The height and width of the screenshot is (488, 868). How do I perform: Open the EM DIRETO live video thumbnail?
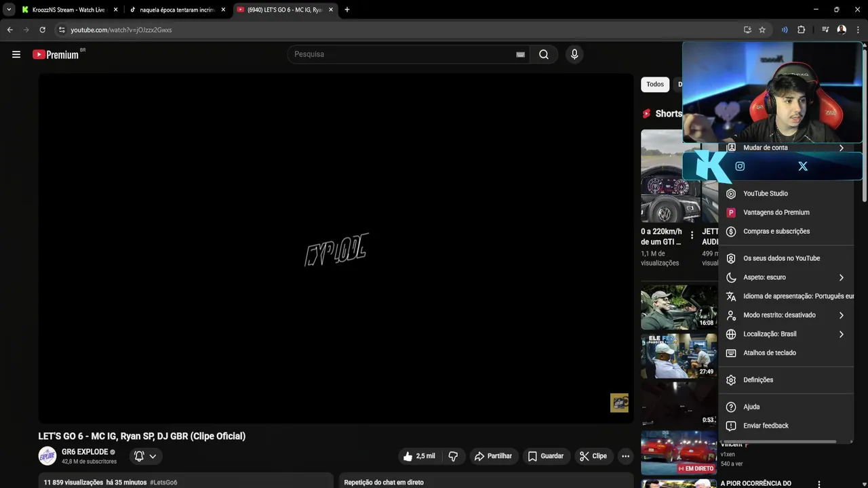tap(679, 453)
